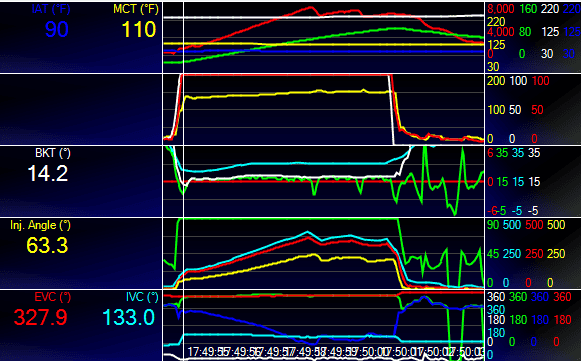The height and width of the screenshot is (362, 581).
Task: Click the IAT (°F) channel label
Action: 51,9
